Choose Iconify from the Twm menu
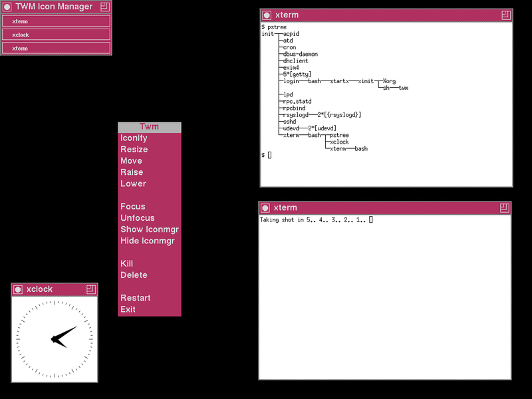The image size is (532, 399). click(134, 138)
